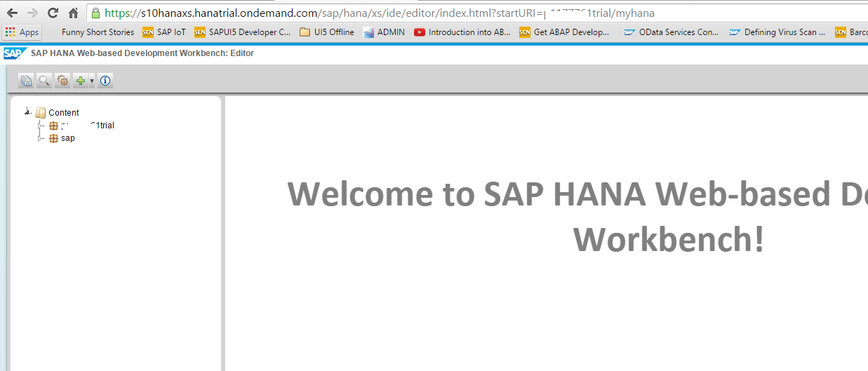Open the UI5 Offline bookmark folder

coord(326,32)
